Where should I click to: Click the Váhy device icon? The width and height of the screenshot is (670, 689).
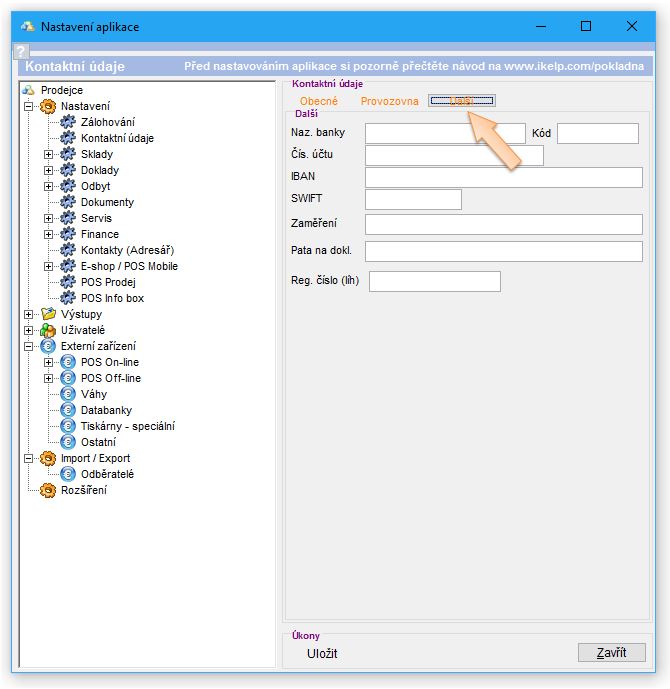click(x=68, y=394)
